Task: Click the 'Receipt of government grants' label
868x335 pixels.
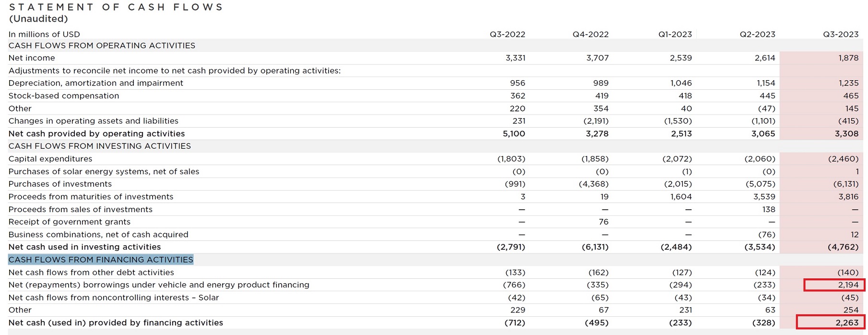Action: pyautogui.click(x=70, y=222)
